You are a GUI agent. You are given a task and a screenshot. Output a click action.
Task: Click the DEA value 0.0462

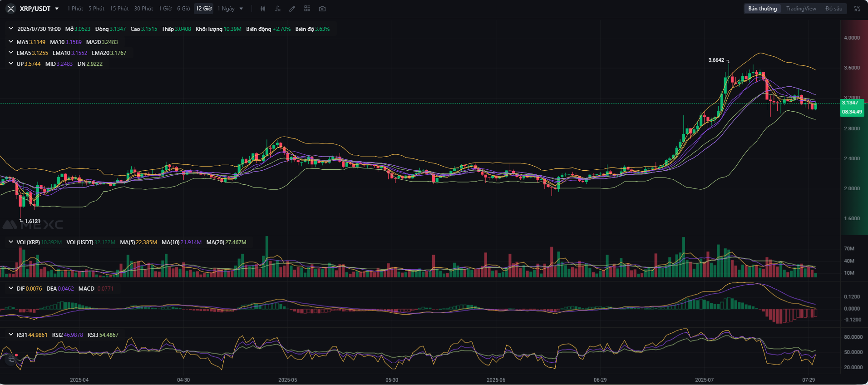(66, 289)
